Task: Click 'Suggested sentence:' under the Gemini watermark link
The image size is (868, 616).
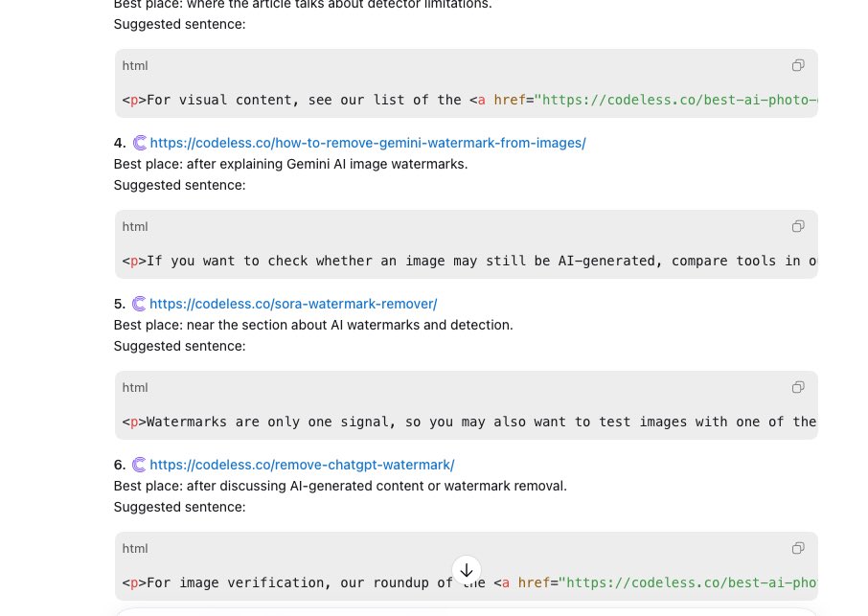Action: (x=179, y=185)
